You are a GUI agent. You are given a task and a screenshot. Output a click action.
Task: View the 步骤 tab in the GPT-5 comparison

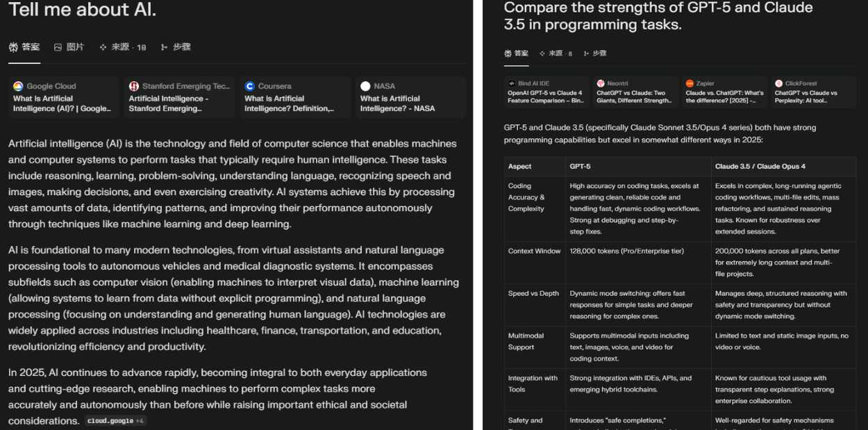594,53
